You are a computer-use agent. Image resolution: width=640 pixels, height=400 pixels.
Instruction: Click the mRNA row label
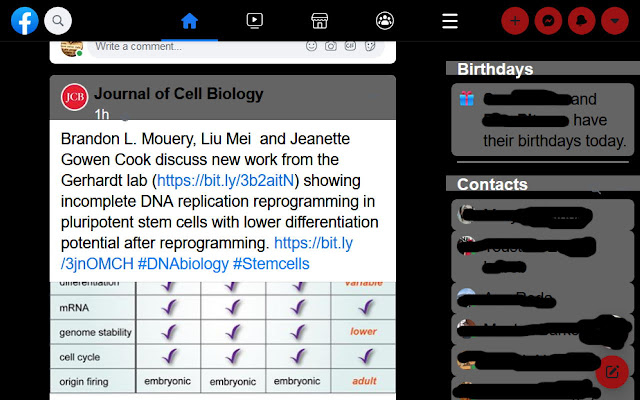[x=74, y=307]
